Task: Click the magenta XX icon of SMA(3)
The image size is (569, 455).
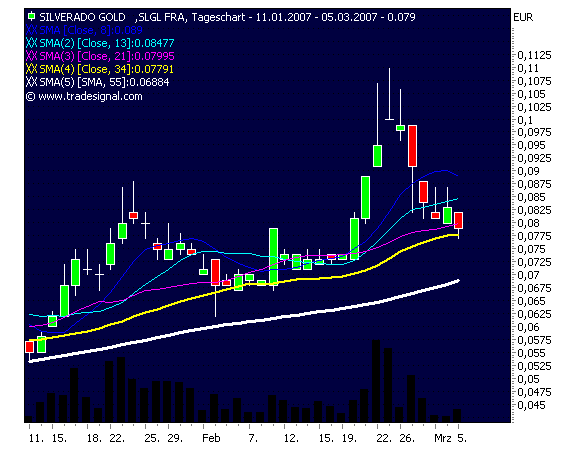Action: [x=32, y=56]
